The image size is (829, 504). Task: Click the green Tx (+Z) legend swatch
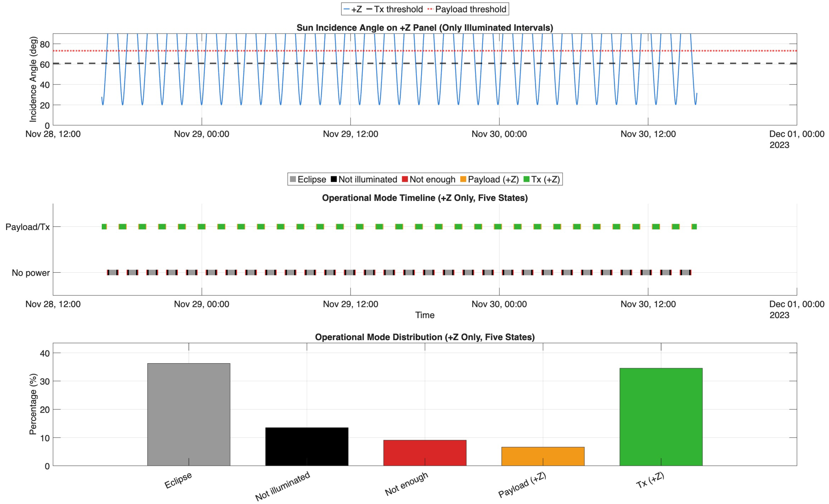click(527, 179)
